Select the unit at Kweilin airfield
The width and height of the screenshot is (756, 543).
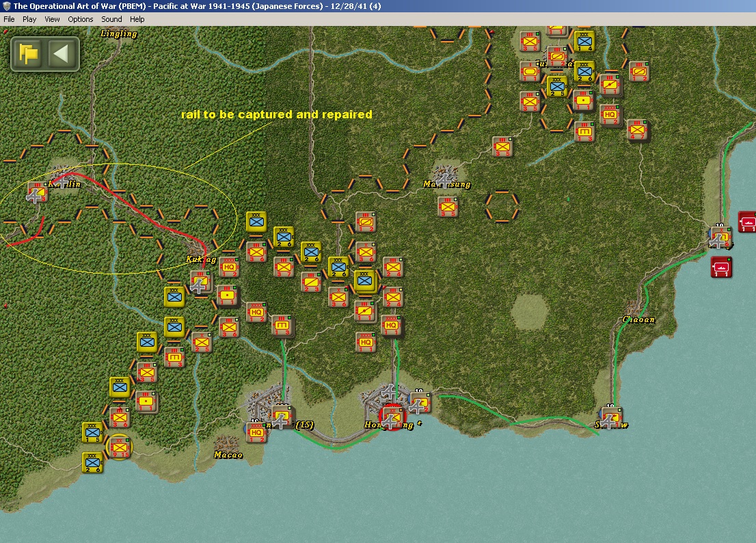(38, 193)
